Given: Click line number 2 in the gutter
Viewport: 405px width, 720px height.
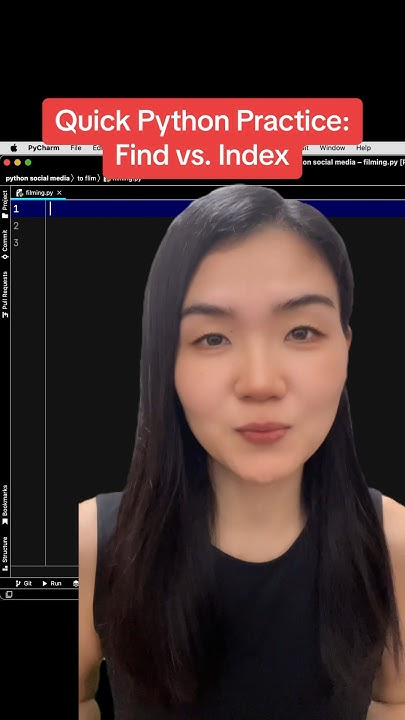Looking at the screenshot, I should (16, 225).
